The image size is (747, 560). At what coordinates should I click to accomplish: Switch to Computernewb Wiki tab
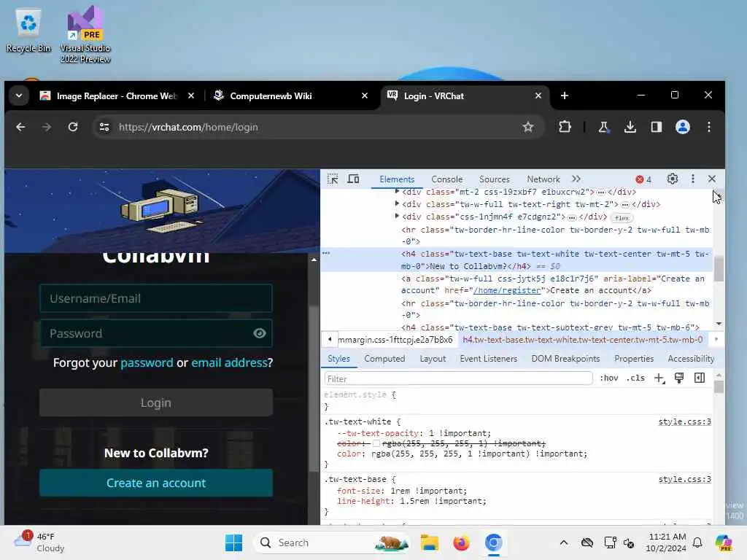coord(271,96)
